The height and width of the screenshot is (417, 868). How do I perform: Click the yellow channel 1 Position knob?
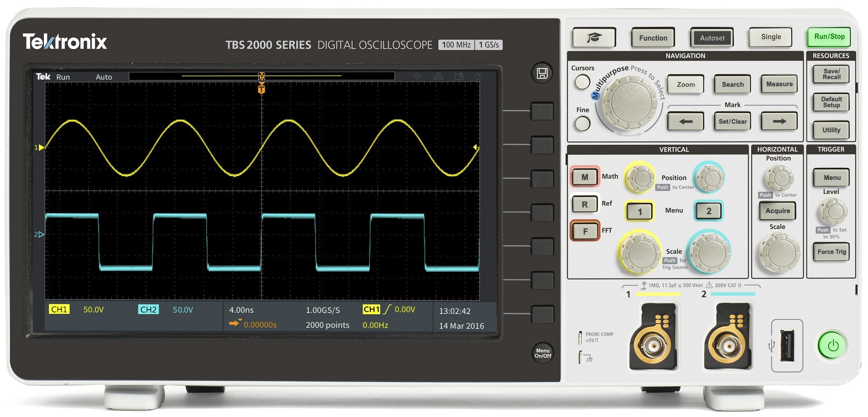[639, 178]
